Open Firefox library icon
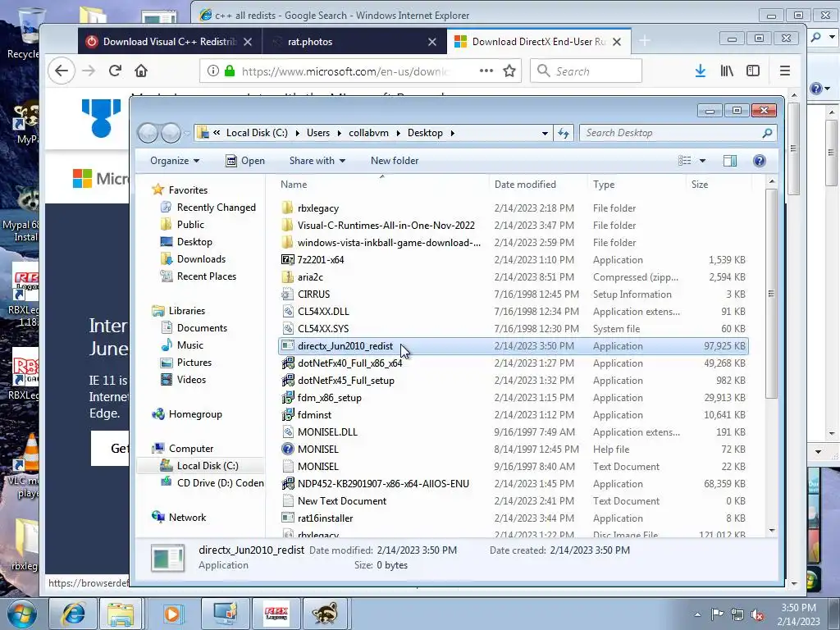The width and height of the screenshot is (840, 630). click(x=727, y=71)
